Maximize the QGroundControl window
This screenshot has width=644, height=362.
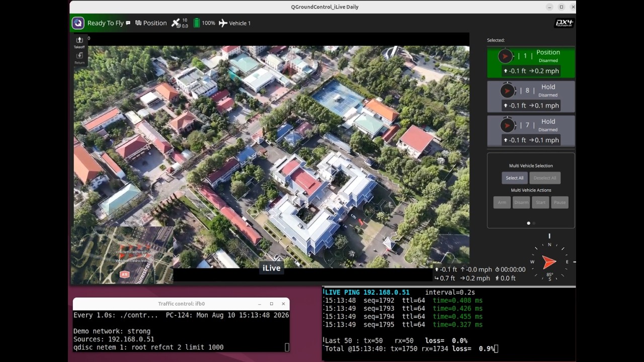pyautogui.click(x=561, y=7)
